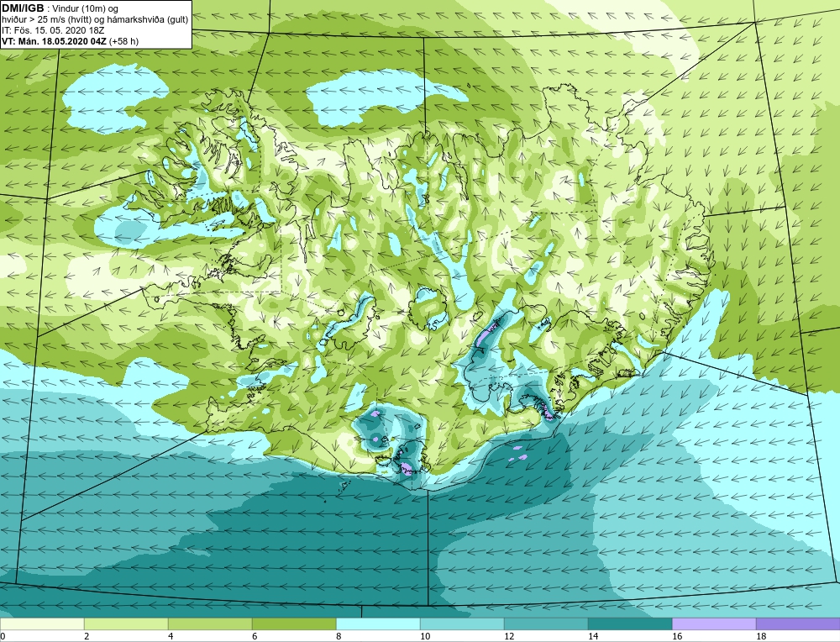Click the 6–8 m/s olive green legend swatch

294,624
